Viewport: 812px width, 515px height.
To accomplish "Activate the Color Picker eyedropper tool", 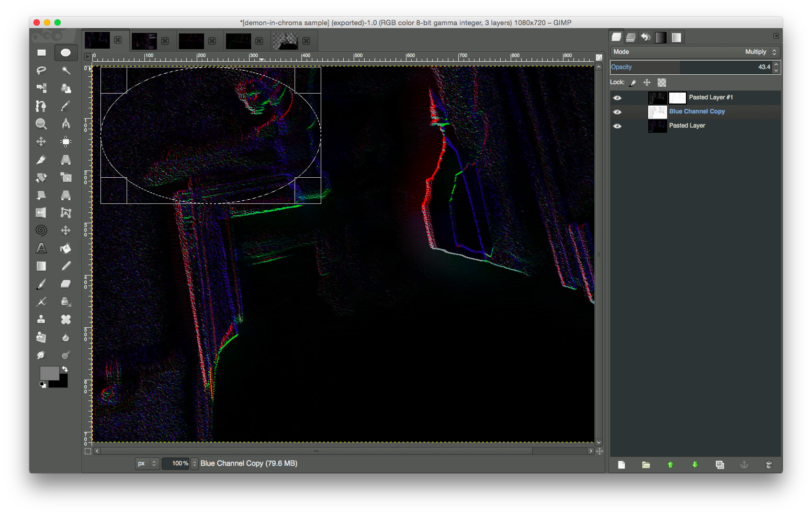I will pos(65,106).
